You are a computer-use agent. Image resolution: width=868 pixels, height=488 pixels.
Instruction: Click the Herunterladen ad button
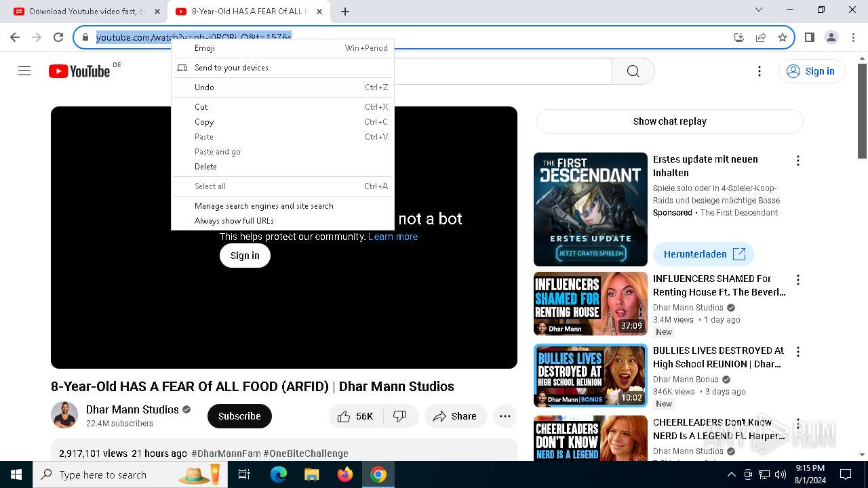pos(704,254)
